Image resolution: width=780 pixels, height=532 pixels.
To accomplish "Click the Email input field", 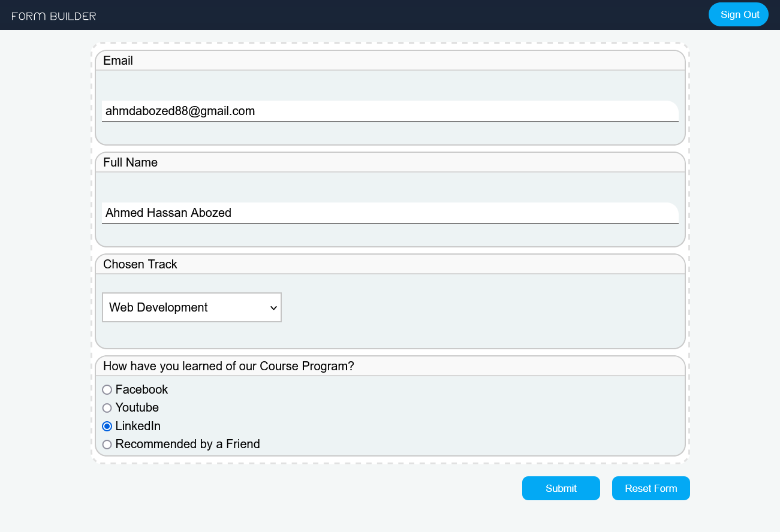I will [x=390, y=111].
